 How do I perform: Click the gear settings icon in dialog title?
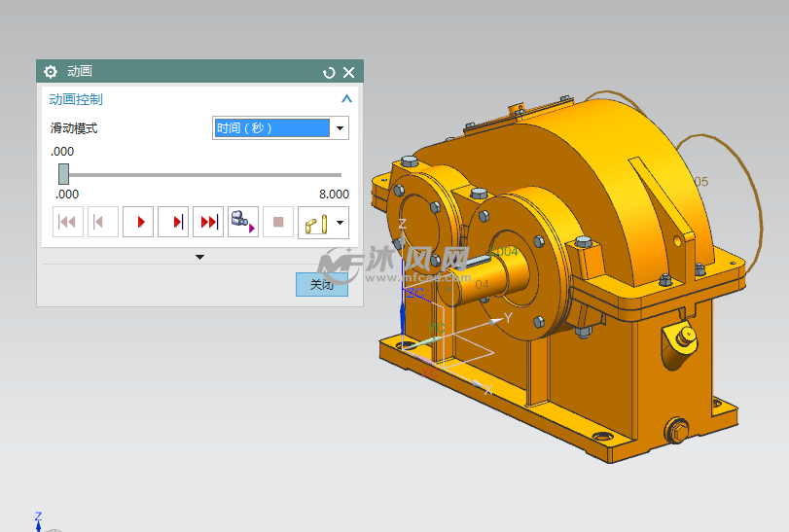pos(51,72)
